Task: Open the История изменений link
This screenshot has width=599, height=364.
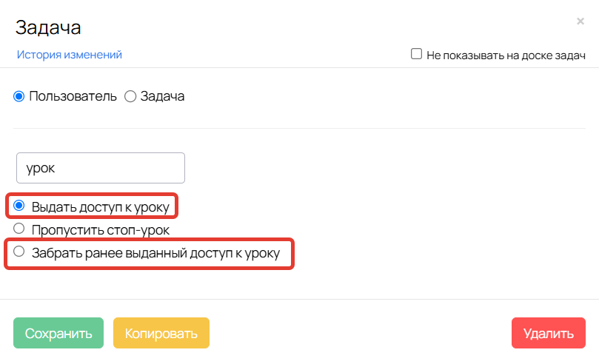Action: coord(69,55)
